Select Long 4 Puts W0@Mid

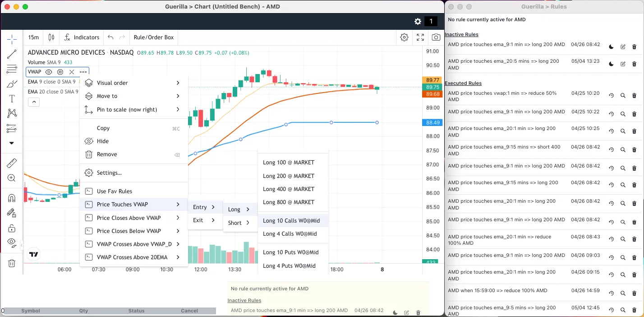pyautogui.click(x=293, y=266)
